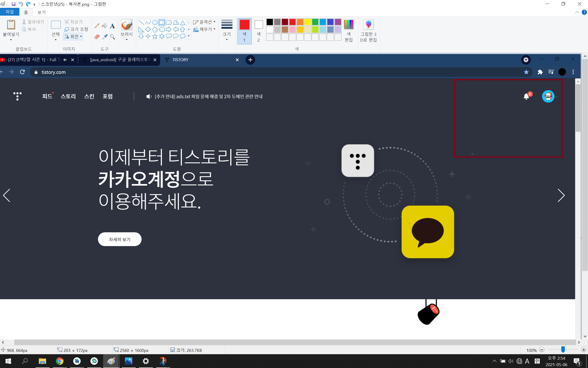
Task: Choose the Brushes tool
Action: (x=127, y=30)
